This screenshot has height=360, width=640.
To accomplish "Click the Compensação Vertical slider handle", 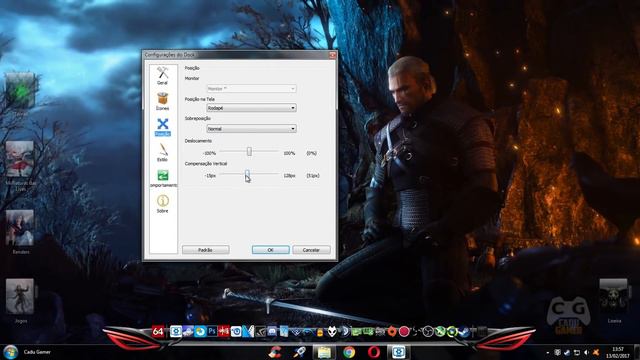I will click(247, 174).
